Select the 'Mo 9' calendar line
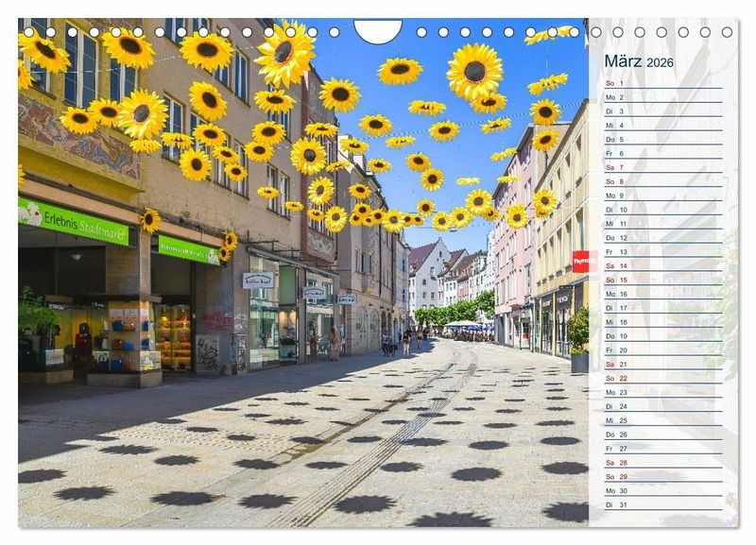This screenshot has width=756, height=545. [663, 196]
